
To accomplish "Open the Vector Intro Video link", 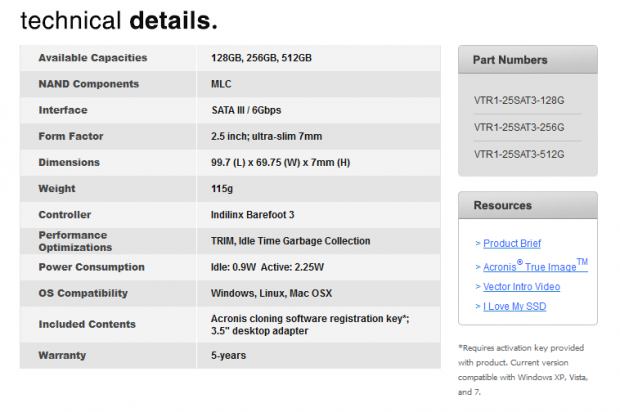I will [522, 287].
